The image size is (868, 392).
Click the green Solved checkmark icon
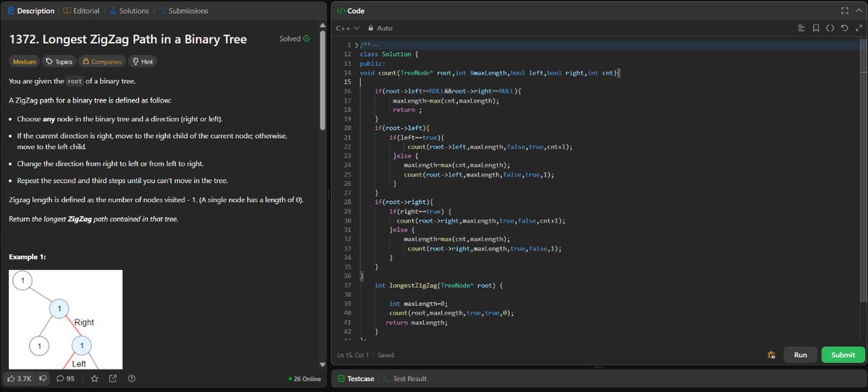[x=307, y=38]
